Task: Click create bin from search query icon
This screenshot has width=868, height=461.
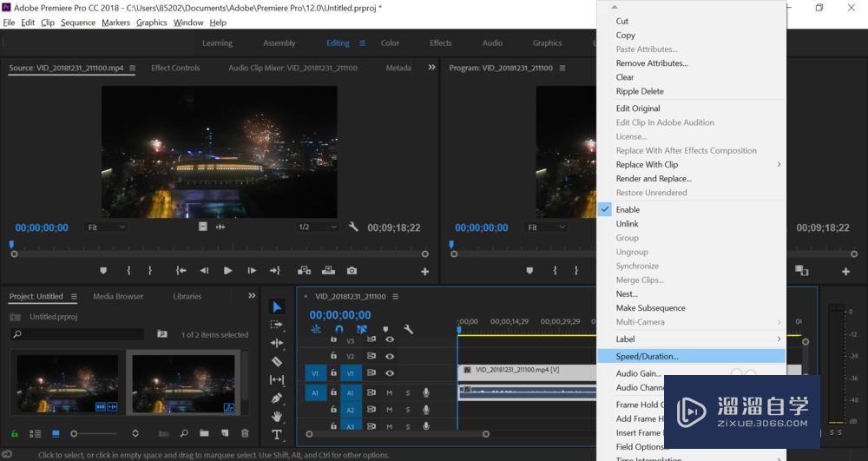Action: pyautogui.click(x=161, y=333)
